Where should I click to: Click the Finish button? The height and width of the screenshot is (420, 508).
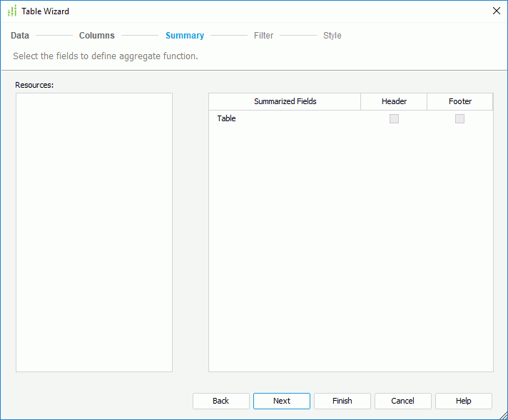(x=342, y=401)
